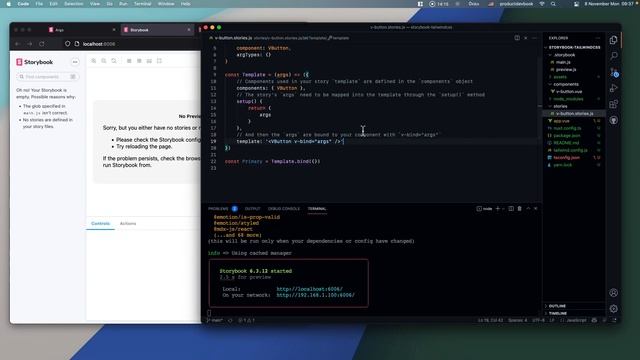
Task: Switch to OUTPUT panel tab
Action: pyautogui.click(x=252, y=209)
